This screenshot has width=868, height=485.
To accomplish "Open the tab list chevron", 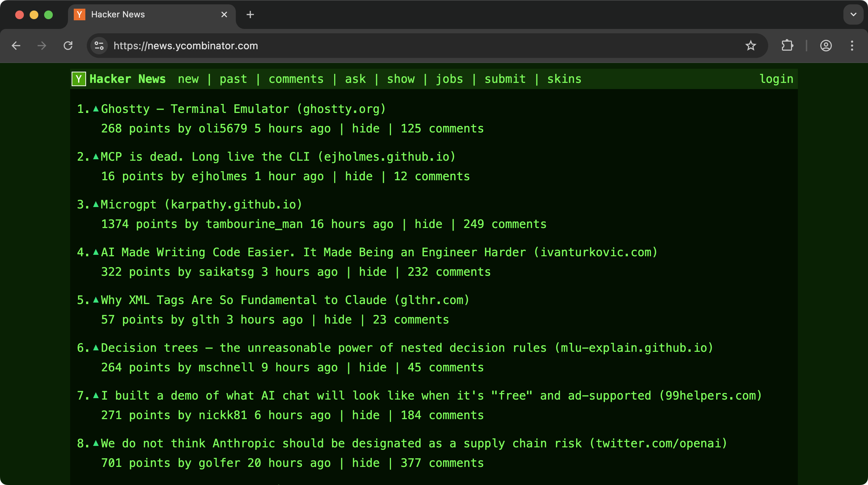I will [x=853, y=14].
